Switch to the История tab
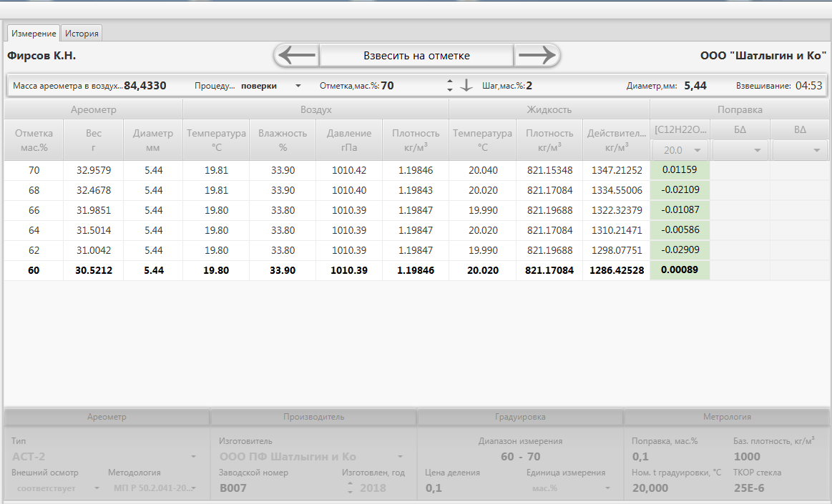The image size is (832, 504). 82,33
